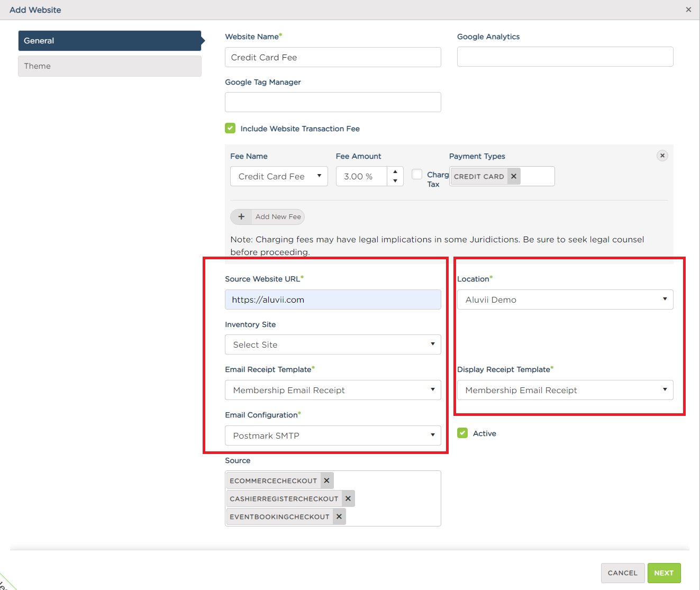Open the Inventory Site dropdown

click(x=333, y=344)
